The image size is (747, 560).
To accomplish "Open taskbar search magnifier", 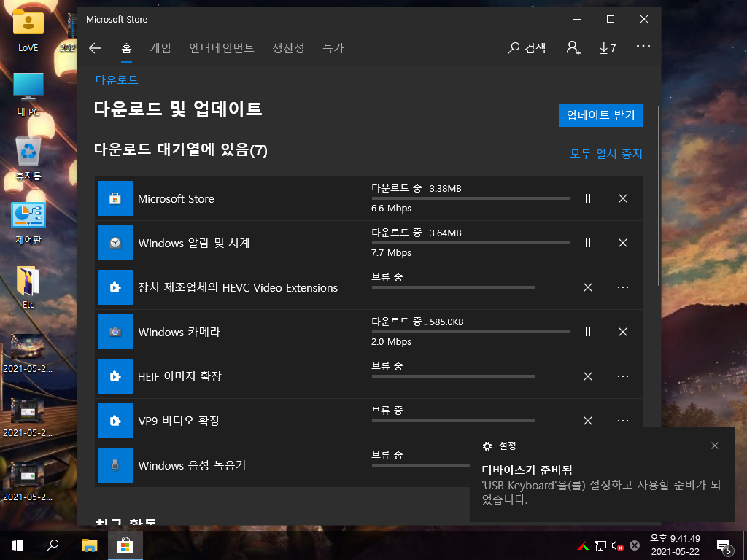I will [x=53, y=545].
